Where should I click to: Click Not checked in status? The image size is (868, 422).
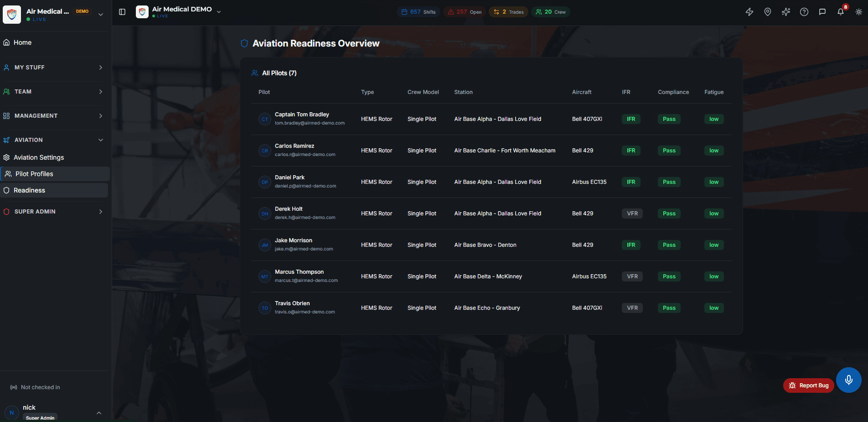point(35,387)
